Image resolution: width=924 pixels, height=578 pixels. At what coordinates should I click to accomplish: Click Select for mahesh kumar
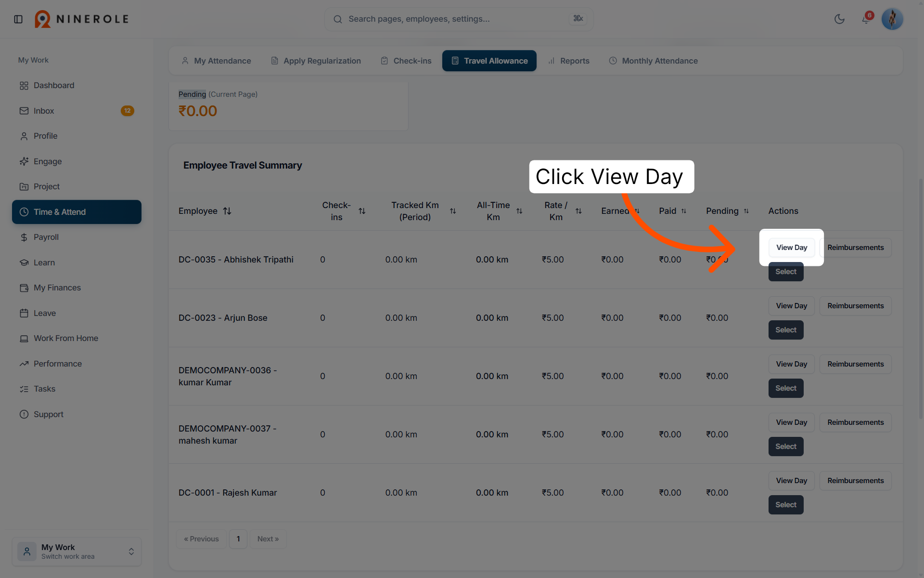(786, 447)
